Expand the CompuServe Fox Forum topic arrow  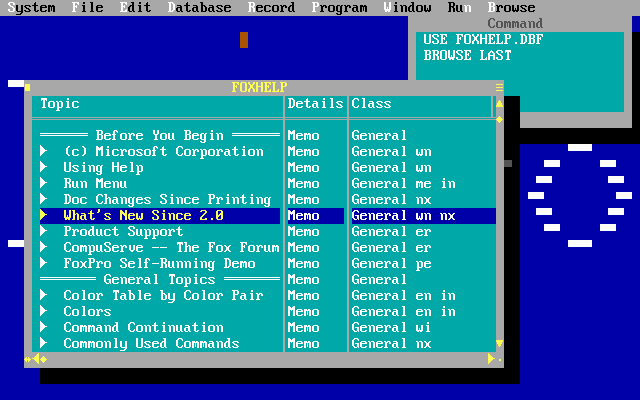pos(44,247)
